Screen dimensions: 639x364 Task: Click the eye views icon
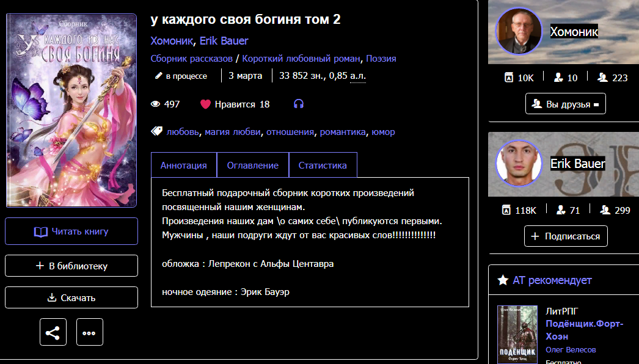(155, 104)
